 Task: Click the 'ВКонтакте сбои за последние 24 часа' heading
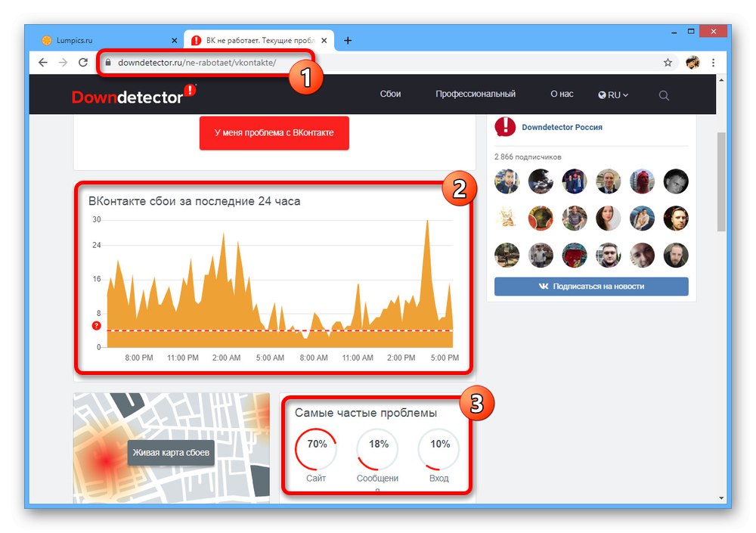[x=194, y=201]
